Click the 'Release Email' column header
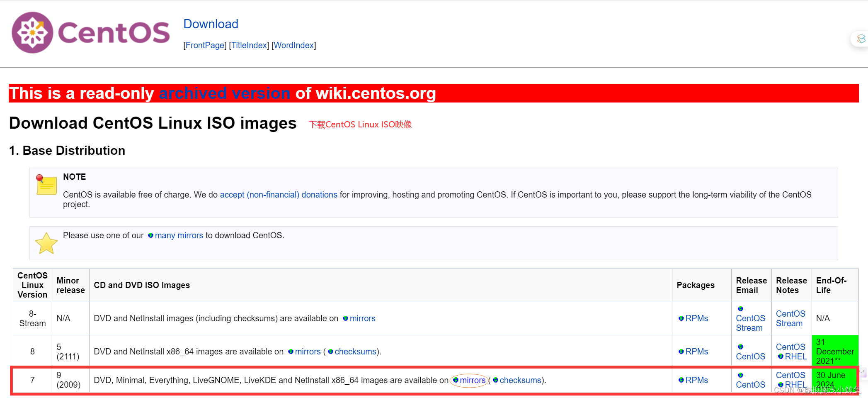Screen dimensions: 868x398 tap(751, 285)
